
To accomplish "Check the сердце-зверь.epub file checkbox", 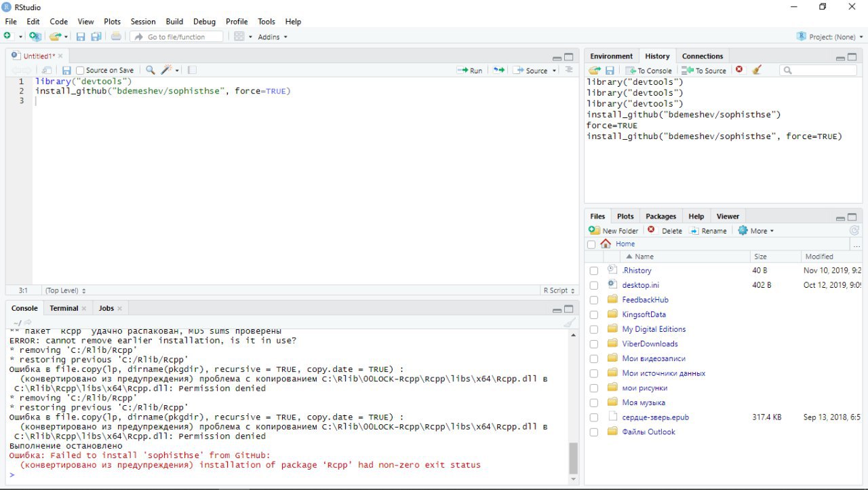I will coord(594,418).
